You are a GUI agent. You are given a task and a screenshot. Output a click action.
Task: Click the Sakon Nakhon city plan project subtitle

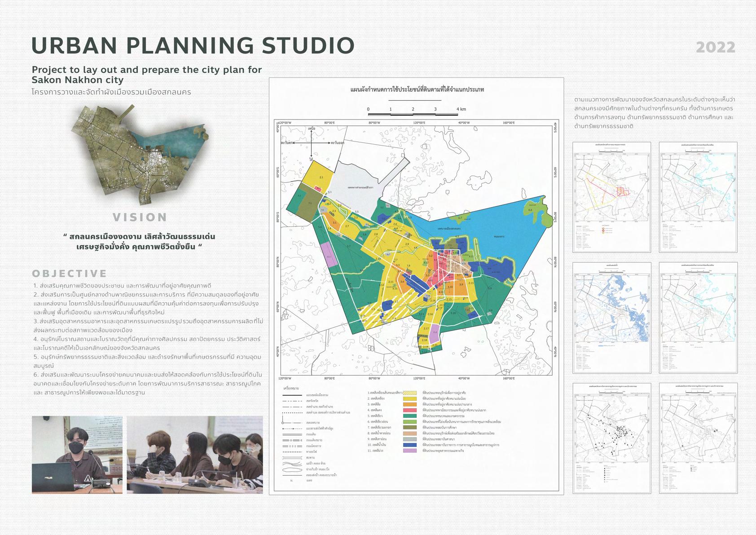147,75
